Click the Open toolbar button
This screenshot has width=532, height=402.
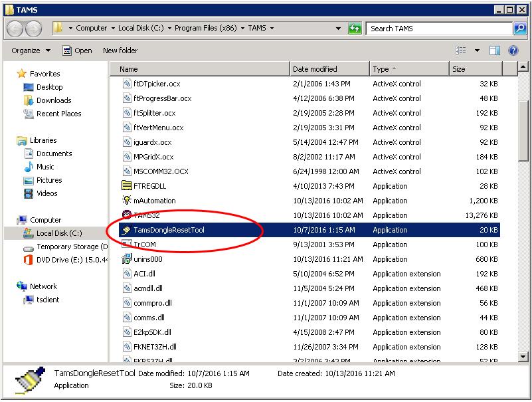pos(77,50)
